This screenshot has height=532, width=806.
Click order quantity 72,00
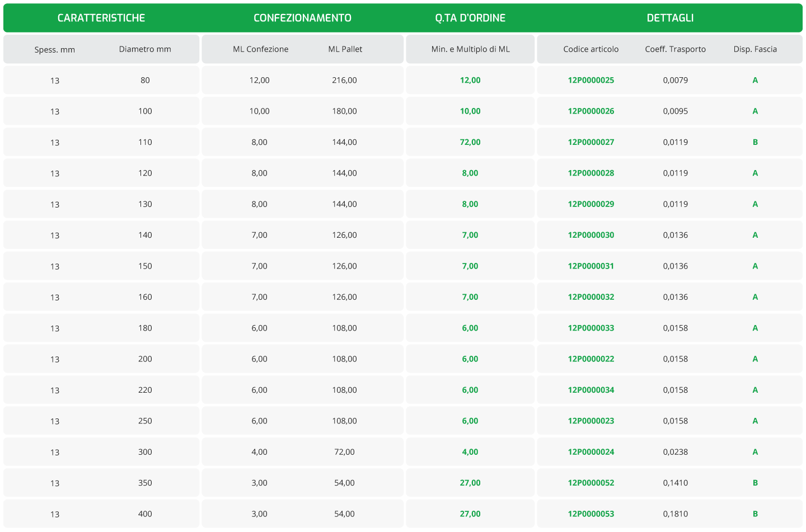[470, 142]
